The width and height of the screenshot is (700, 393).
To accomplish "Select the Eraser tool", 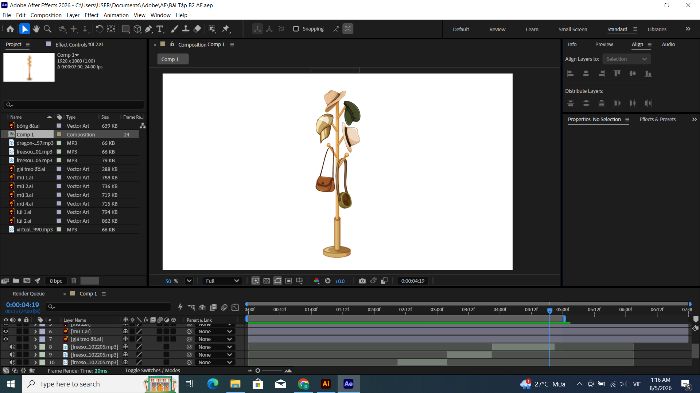I will (197, 29).
